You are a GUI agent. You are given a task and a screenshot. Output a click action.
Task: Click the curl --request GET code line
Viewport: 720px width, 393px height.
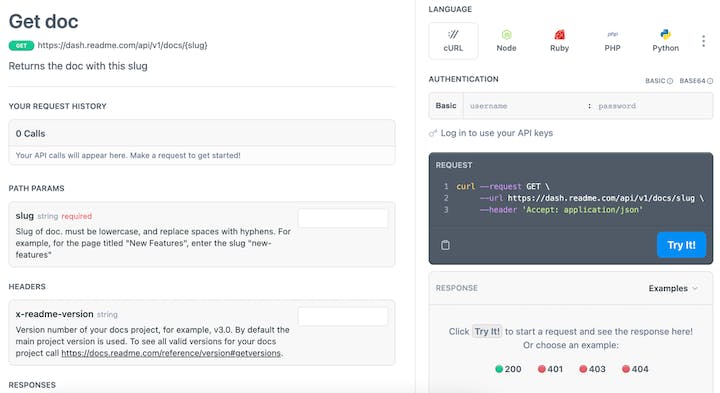click(503, 186)
